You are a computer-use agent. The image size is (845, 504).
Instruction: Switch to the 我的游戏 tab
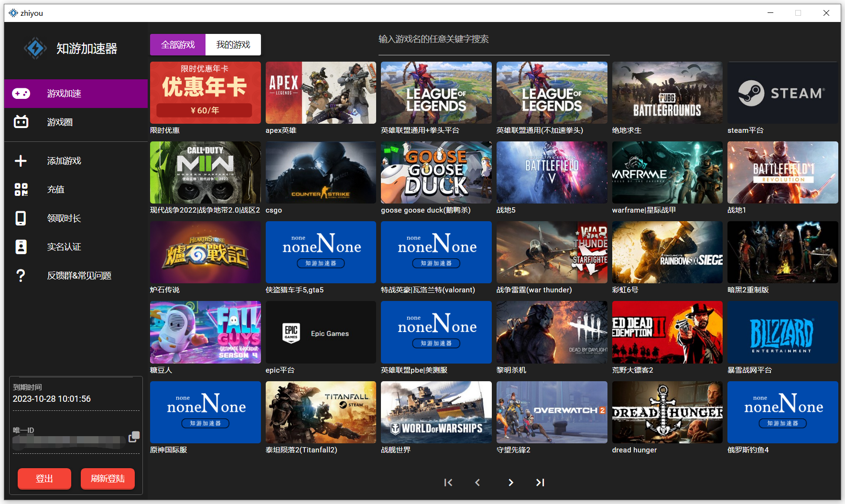[233, 44]
